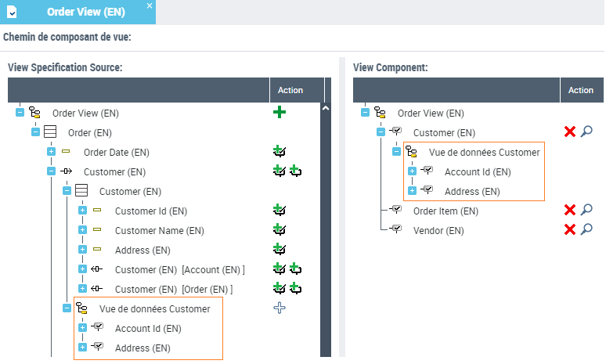Click the Action column header in View Component

581,90
